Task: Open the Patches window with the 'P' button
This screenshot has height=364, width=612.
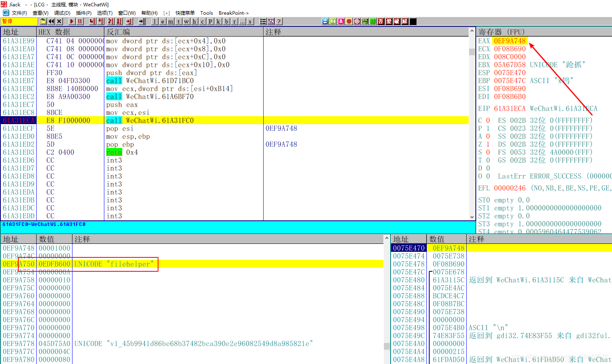Action: (210, 21)
